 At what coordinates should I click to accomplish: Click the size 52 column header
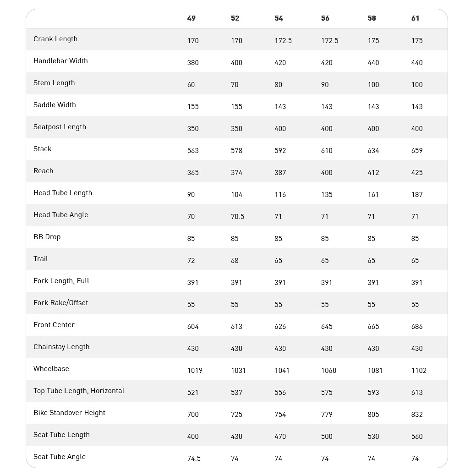point(235,18)
